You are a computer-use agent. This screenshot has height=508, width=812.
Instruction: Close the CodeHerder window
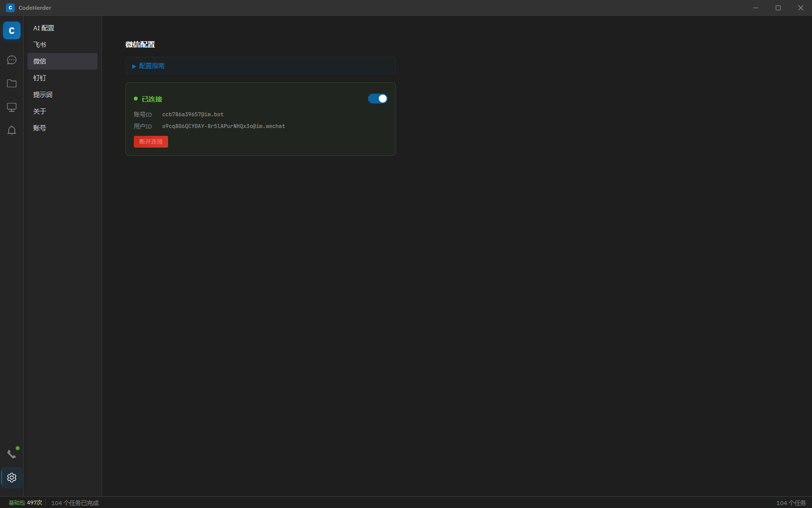click(x=801, y=8)
